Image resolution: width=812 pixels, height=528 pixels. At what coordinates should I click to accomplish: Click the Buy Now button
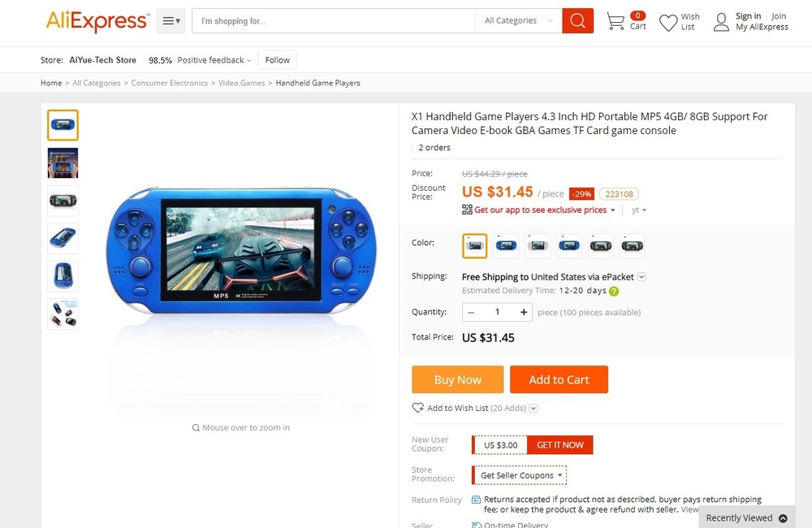click(x=458, y=379)
